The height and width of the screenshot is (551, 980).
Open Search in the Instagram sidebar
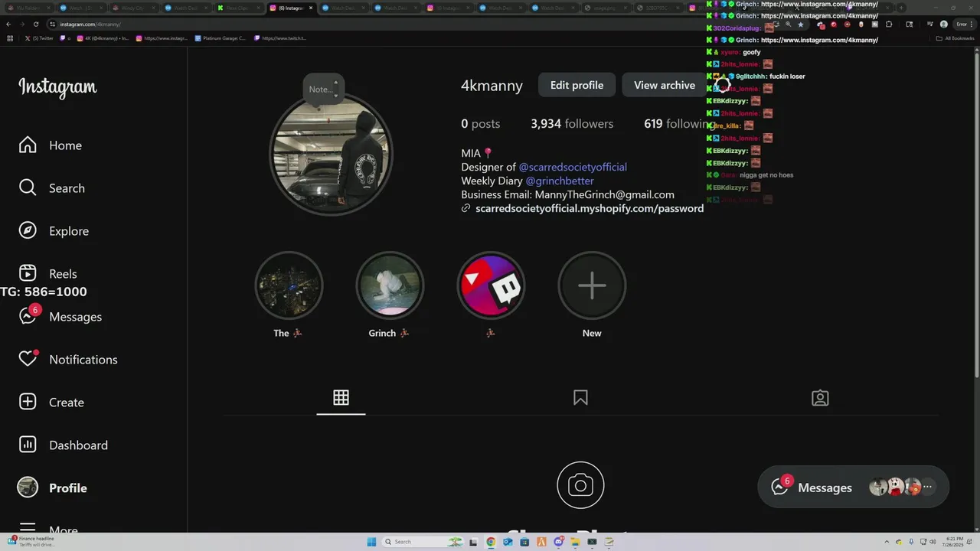point(52,188)
